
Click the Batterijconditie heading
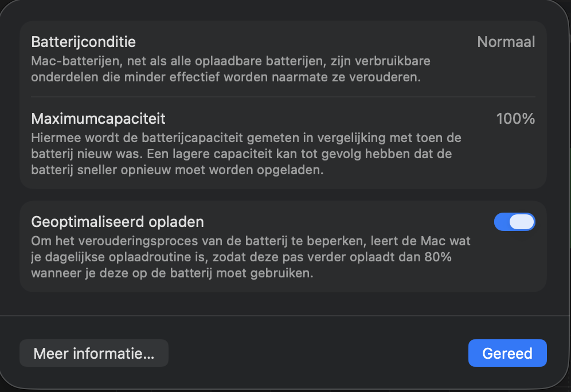[x=83, y=42]
